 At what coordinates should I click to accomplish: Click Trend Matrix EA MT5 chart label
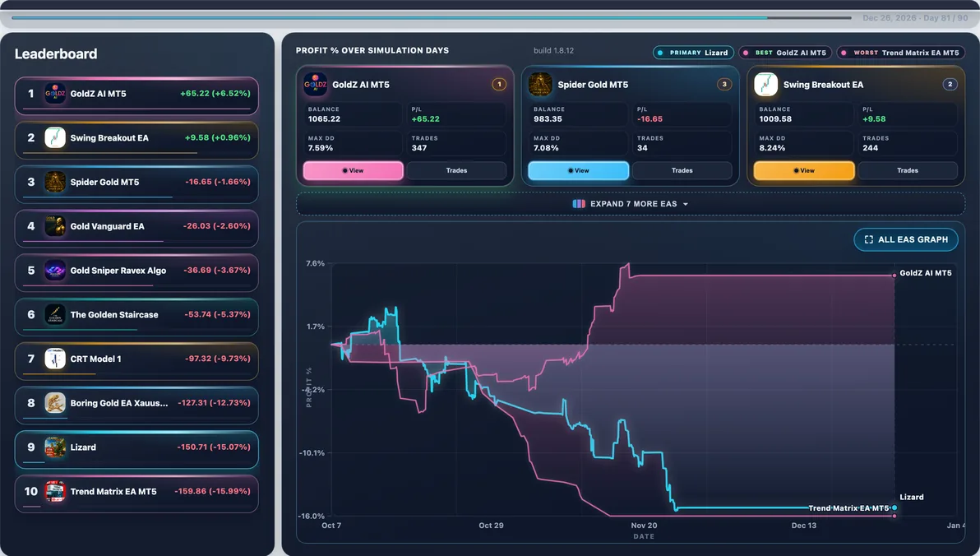848,507
